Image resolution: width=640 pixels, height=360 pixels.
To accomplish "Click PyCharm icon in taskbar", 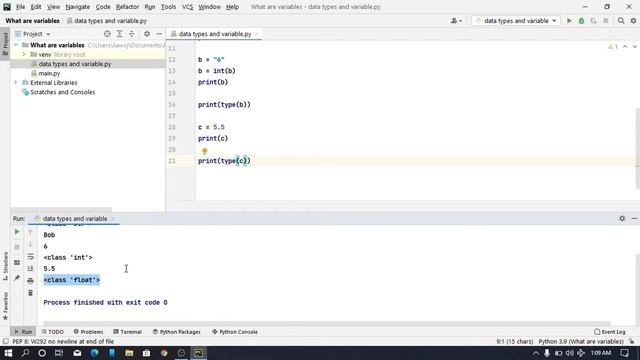I will (x=198, y=353).
